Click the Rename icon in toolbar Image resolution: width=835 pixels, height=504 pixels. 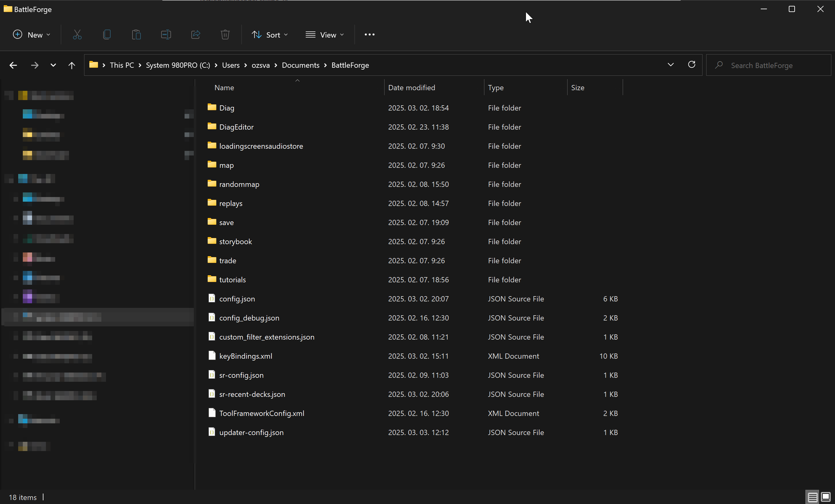(166, 34)
